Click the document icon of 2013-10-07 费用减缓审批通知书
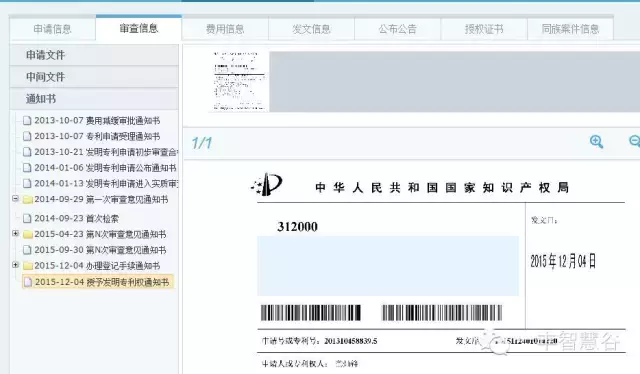 pyautogui.click(x=27, y=120)
